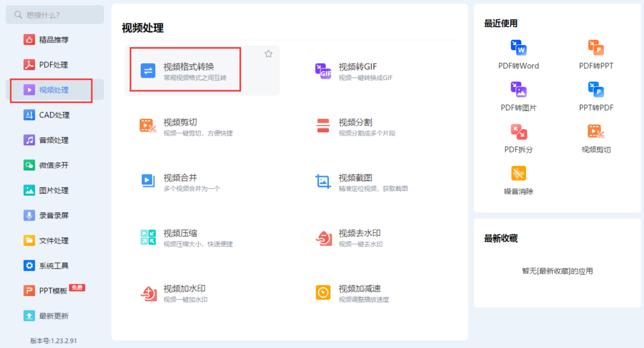Open 微信多开 in sidebar
644x348 pixels.
point(55,165)
